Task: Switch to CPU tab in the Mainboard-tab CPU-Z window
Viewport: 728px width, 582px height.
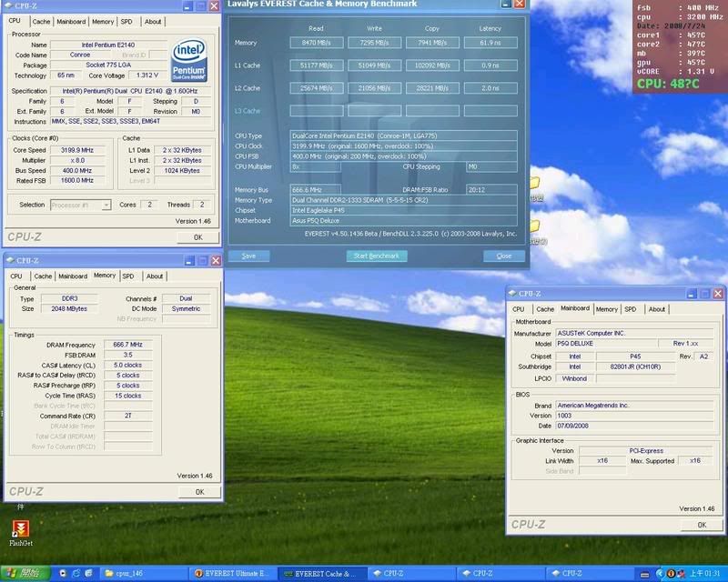Action: point(519,309)
